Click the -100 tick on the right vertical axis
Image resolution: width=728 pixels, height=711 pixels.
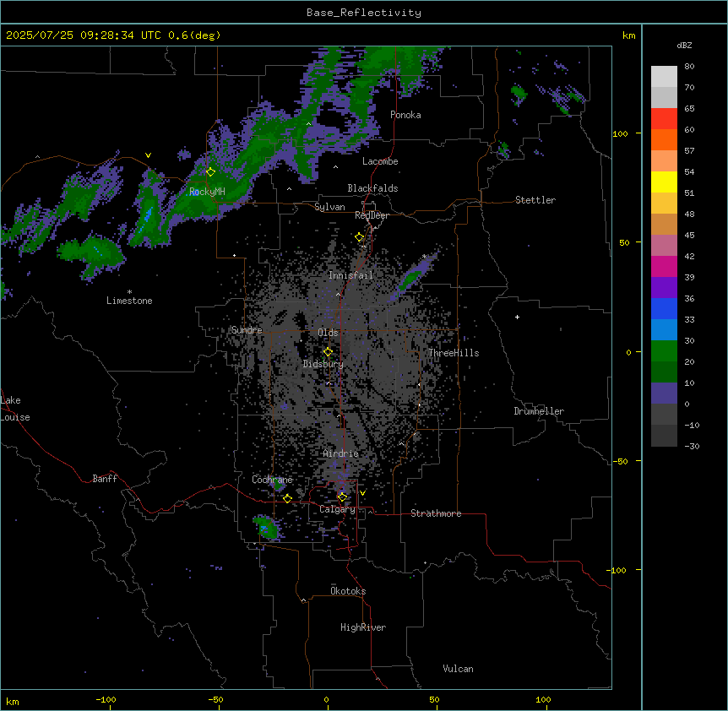pos(617,570)
